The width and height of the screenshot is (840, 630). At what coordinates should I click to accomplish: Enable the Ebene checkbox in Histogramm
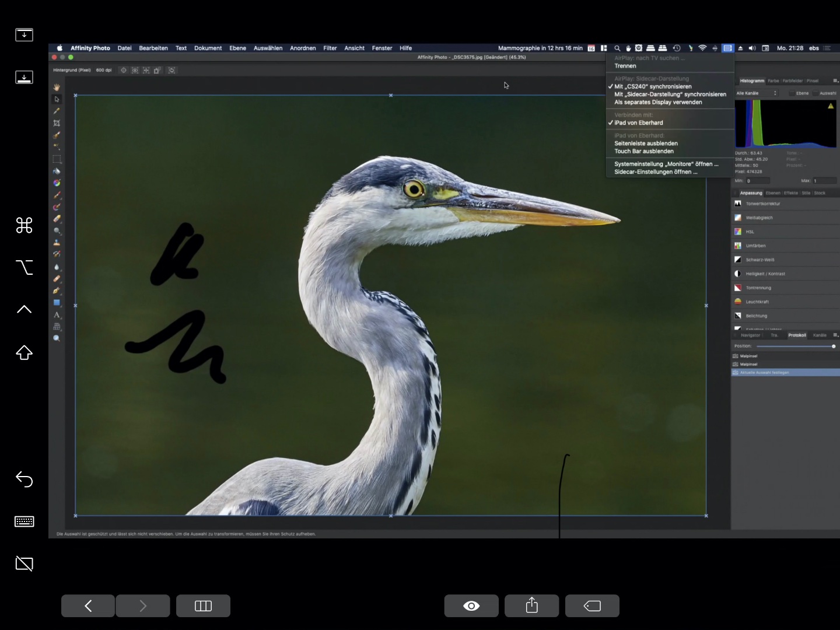click(792, 93)
